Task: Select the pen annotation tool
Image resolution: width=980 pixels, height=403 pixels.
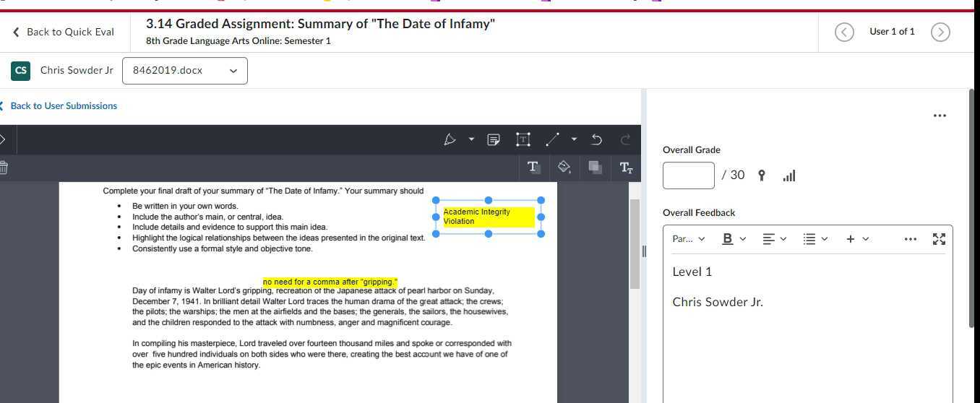Action: pos(450,139)
